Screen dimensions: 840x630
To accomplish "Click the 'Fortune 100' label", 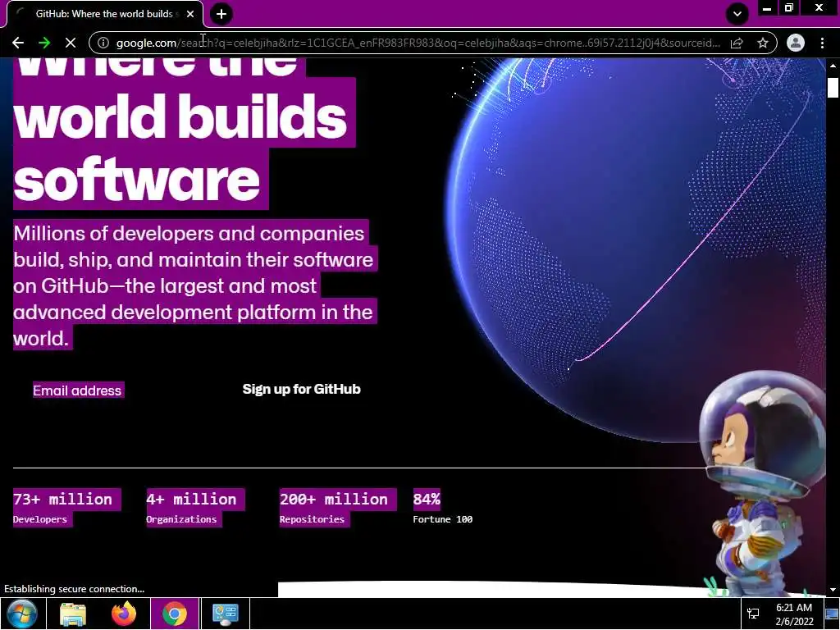I will click(442, 519).
